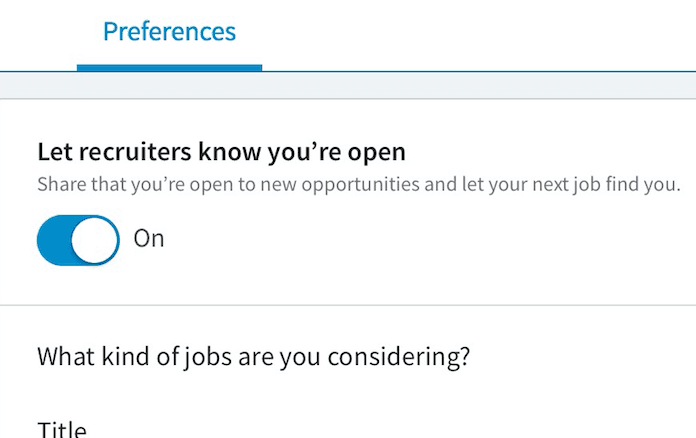Viewport: 696px width, 438px height.
Task: Click the "On" label beside the toggle
Action: (x=148, y=240)
